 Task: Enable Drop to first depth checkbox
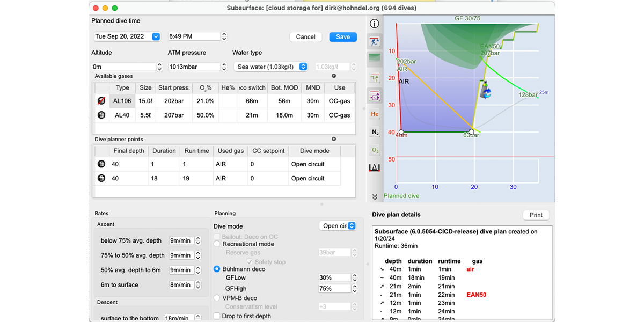coord(217,316)
